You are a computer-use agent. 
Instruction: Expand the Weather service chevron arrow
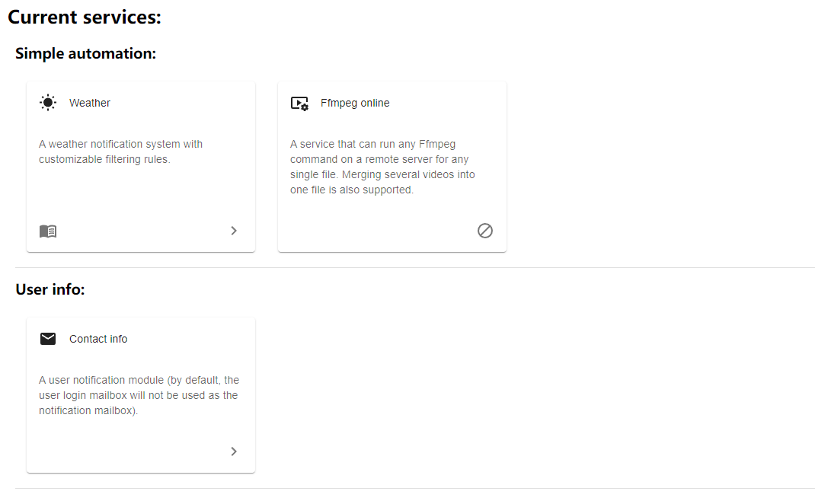234,231
